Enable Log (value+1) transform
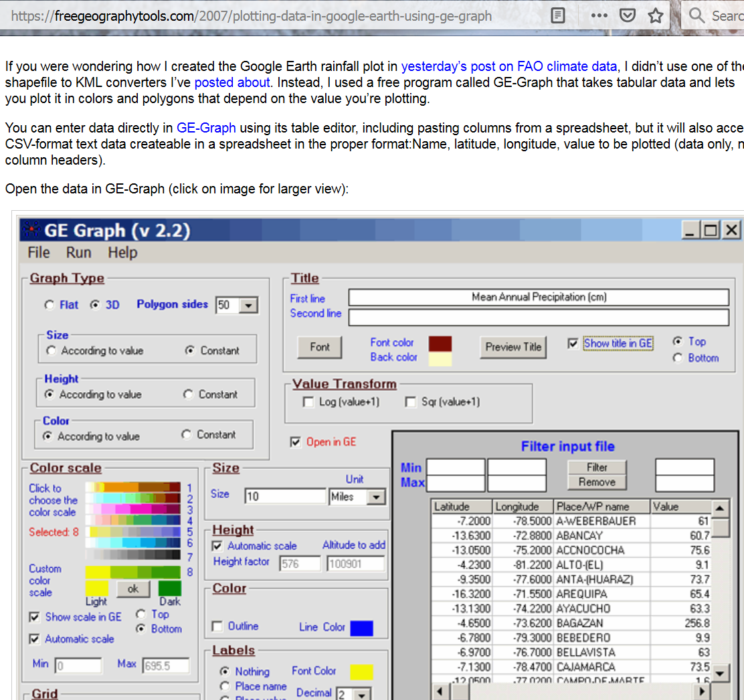Viewport: 744px width, 700px height. (x=308, y=402)
